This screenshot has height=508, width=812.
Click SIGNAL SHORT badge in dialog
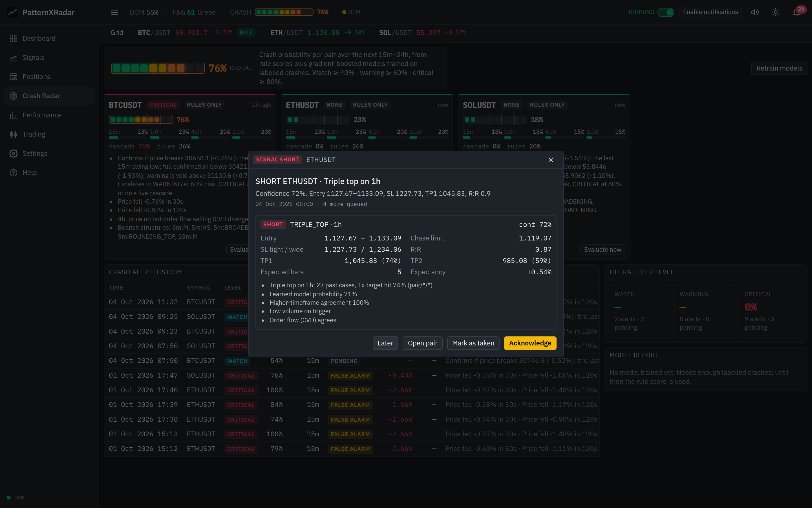click(277, 159)
